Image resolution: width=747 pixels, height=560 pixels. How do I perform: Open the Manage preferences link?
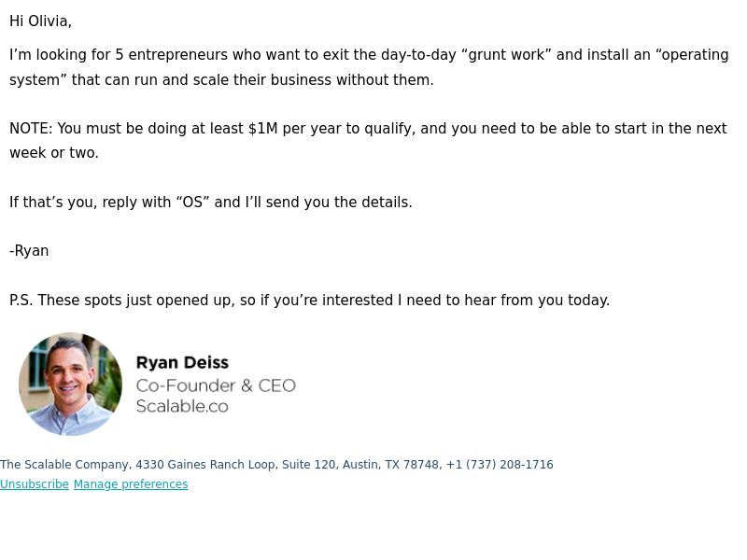(131, 483)
